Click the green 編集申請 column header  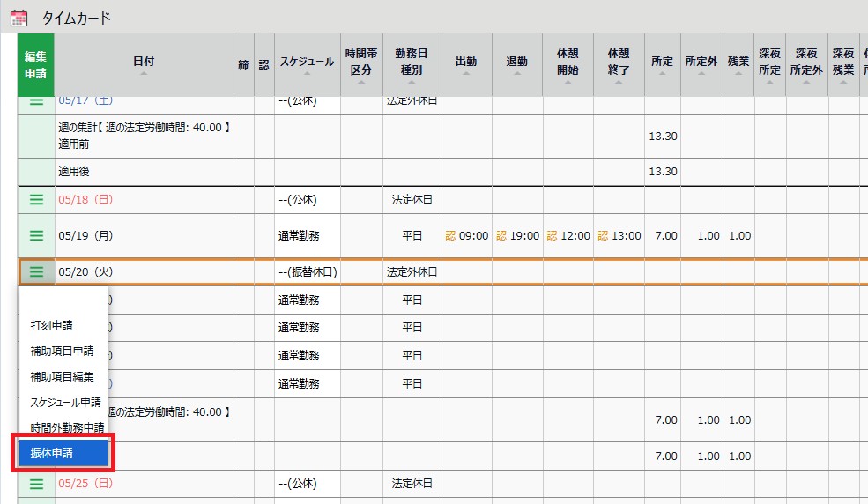[x=36, y=66]
